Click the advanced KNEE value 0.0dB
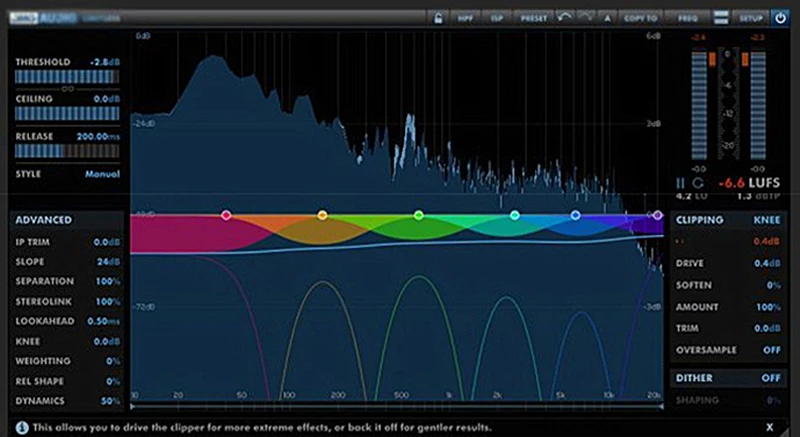Image resolution: width=800 pixels, height=437 pixels. coord(107,342)
